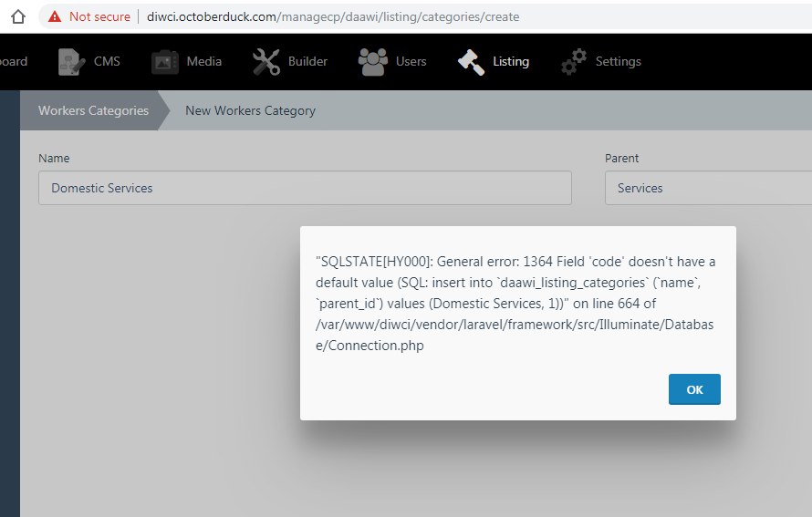Screen dimensions: 812x517
Task: Click the Settings gears icon
Action: (574, 62)
